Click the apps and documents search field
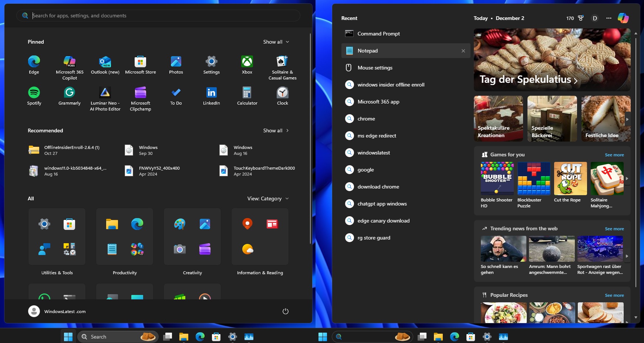This screenshot has width=644, height=343. tap(158, 15)
